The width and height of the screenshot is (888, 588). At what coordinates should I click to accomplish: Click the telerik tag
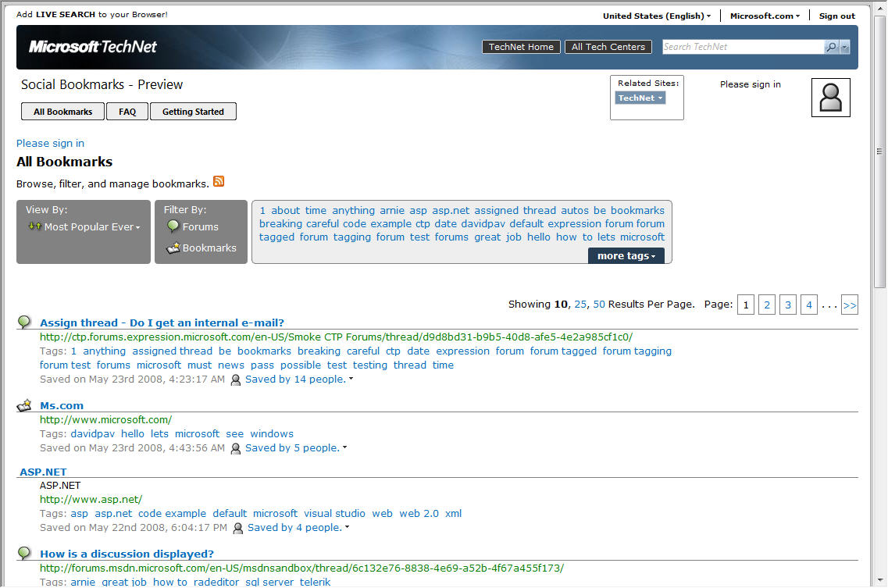pyautogui.click(x=315, y=582)
